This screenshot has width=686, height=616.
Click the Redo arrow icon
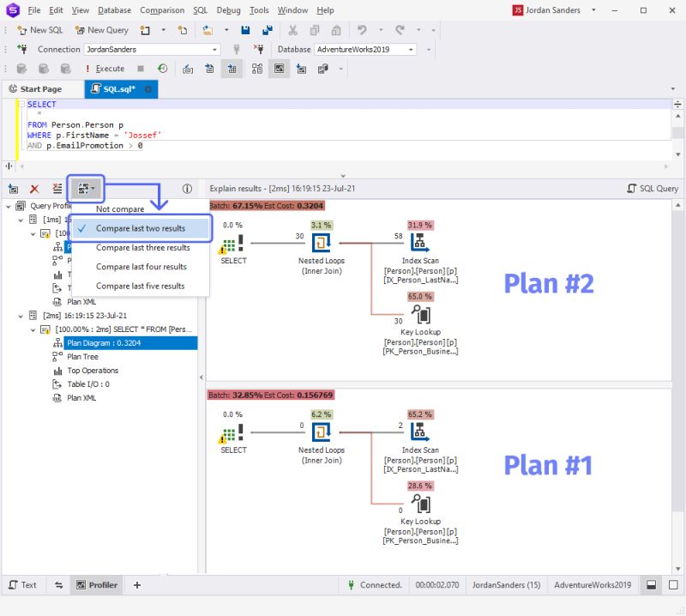[x=400, y=30]
